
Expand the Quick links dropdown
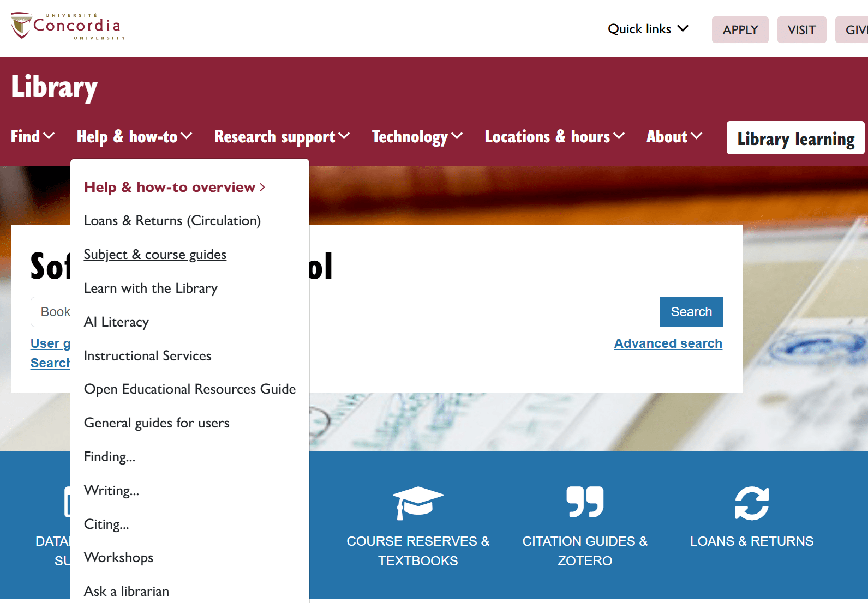648,29
